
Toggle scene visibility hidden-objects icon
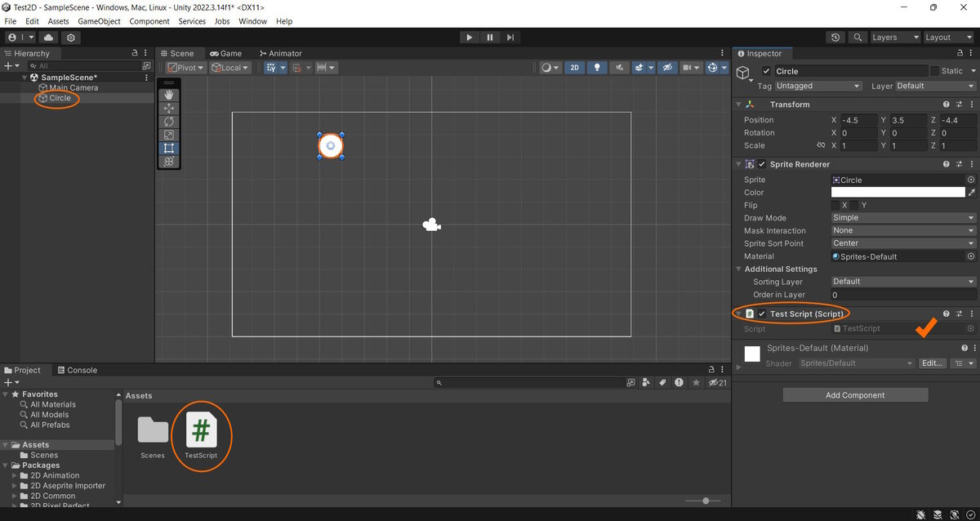coord(667,68)
